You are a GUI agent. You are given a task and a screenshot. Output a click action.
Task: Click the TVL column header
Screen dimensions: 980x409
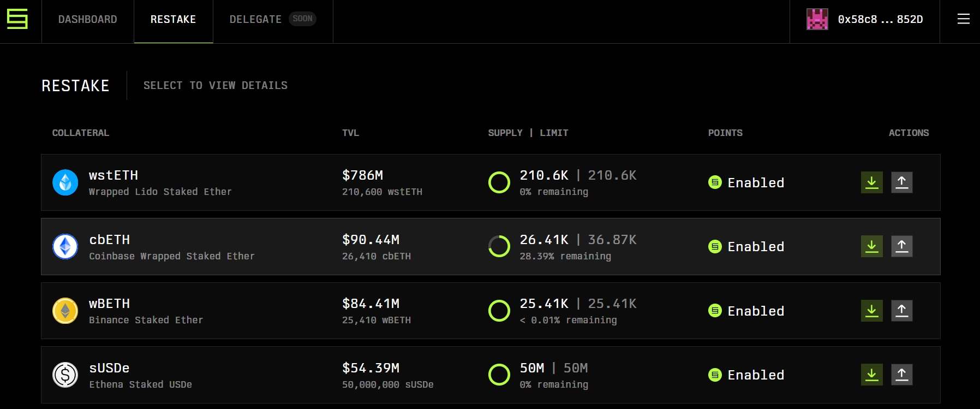tap(350, 133)
